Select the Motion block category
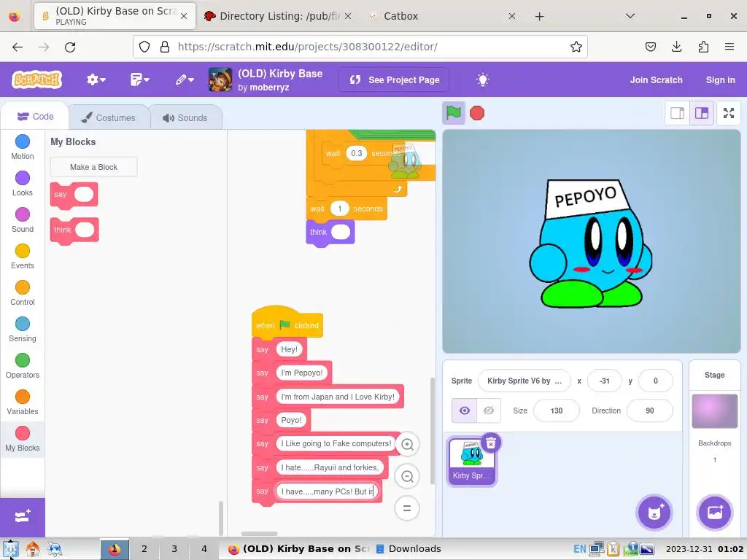 (23, 147)
